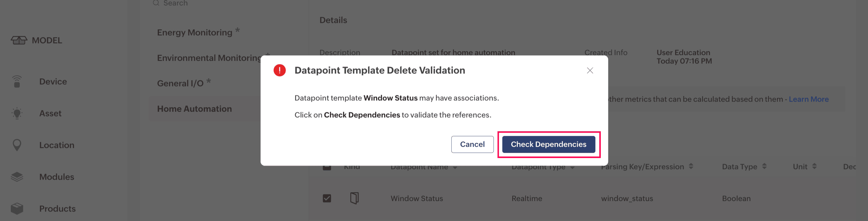Image resolution: width=868 pixels, height=221 pixels.
Task: Open the Modules layers icon
Action: (17, 176)
